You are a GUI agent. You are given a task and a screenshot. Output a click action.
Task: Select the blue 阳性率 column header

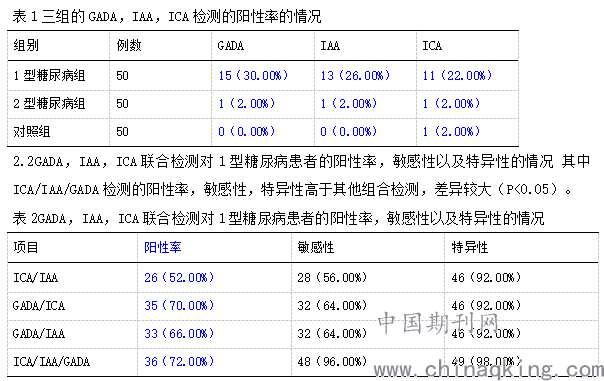(163, 247)
